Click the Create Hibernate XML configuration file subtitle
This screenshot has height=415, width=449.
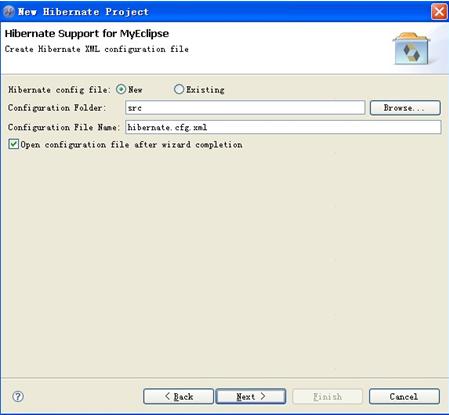[97, 49]
